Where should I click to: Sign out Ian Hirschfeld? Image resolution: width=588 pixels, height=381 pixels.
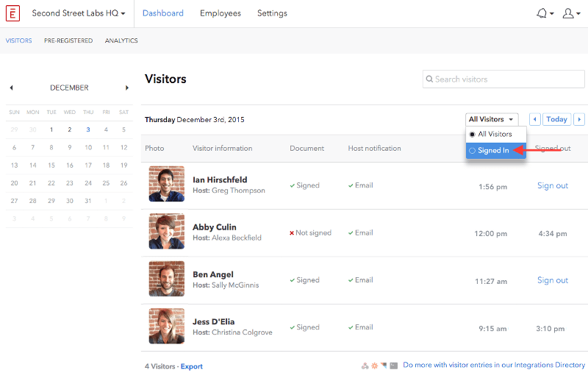coord(553,185)
